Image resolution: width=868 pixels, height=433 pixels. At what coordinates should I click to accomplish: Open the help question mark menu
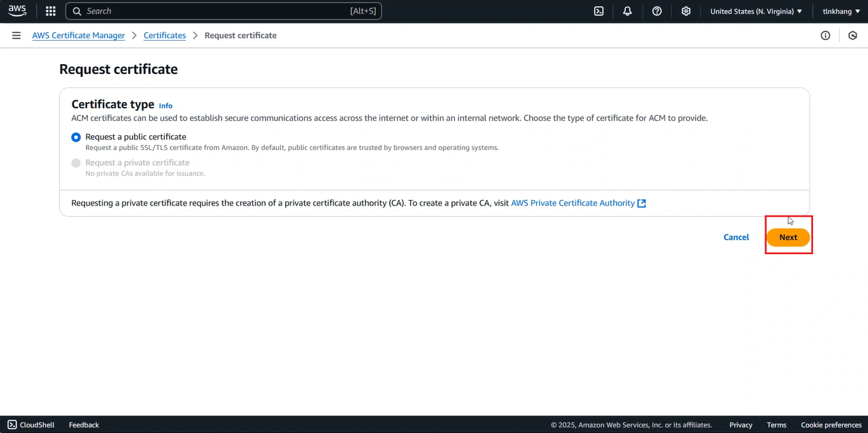pos(657,11)
